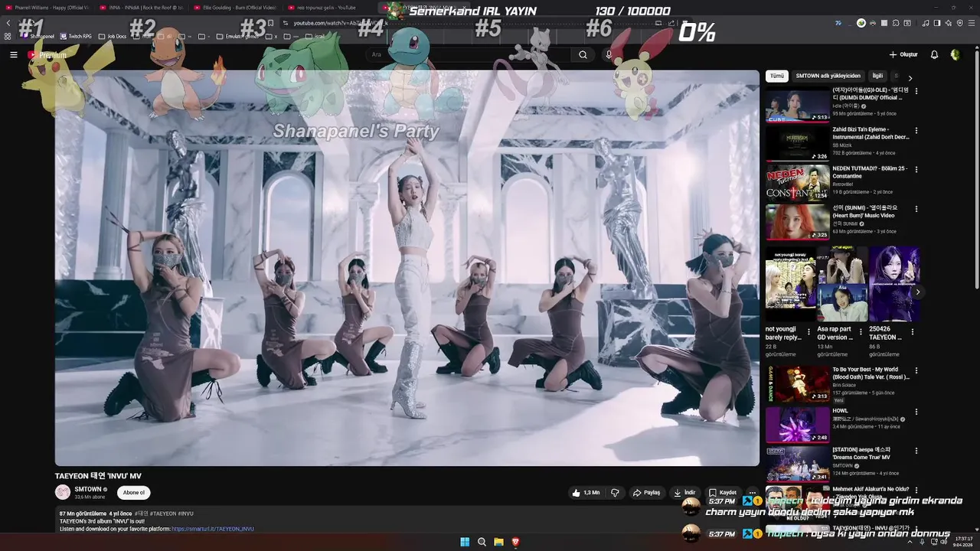Click the #TAEYEON hashtag in description
Image resolution: width=980 pixels, height=551 pixels.
[163, 514]
